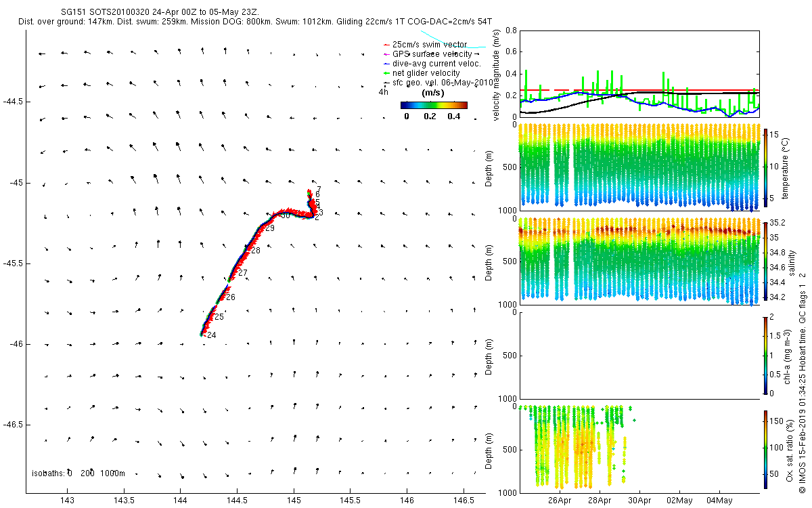Image resolution: width=812 pixels, height=508 pixels.
Task: Click the 'velocity magnitude (m/s)' axis label
Action: 497,74
